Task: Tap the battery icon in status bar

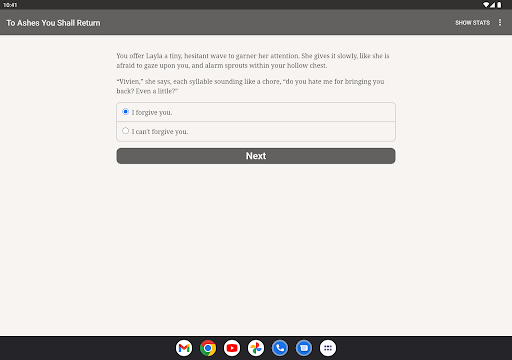Action: [499, 5]
